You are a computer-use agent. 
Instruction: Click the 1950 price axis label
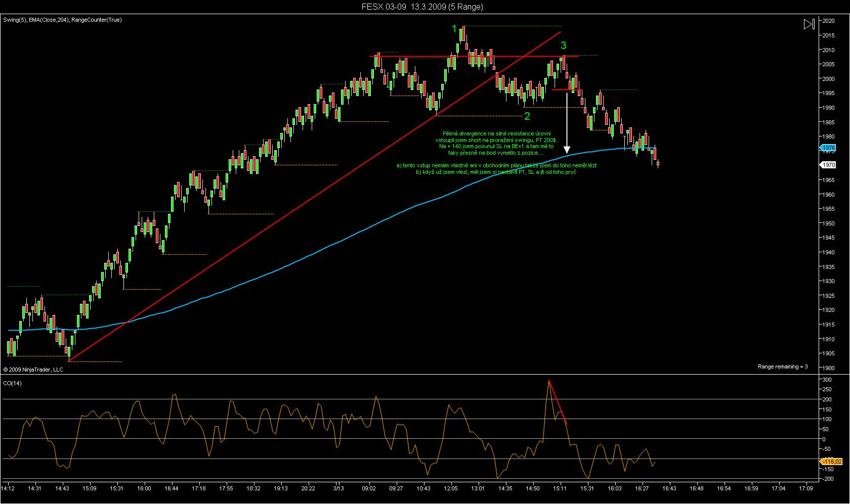(x=829, y=223)
